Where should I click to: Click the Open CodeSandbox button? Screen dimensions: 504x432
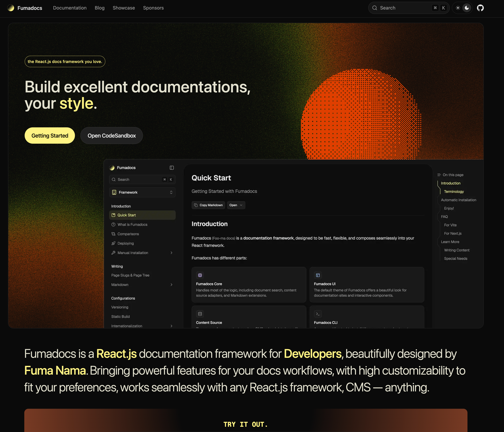point(111,136)
